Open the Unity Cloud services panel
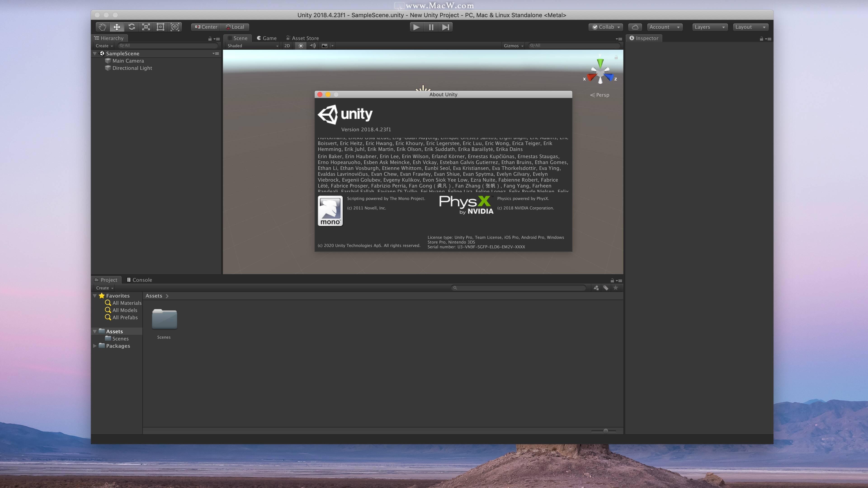 [635, 27]
